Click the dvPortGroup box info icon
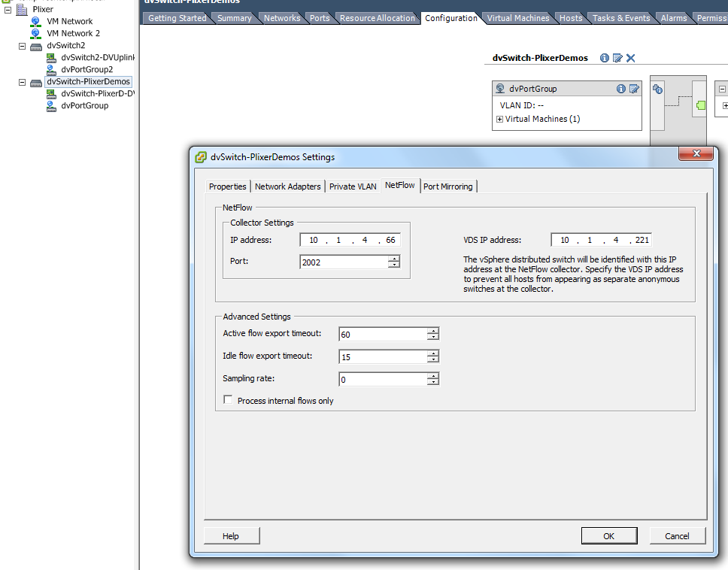This screenshot has width=728, height=570. (621, 89)
